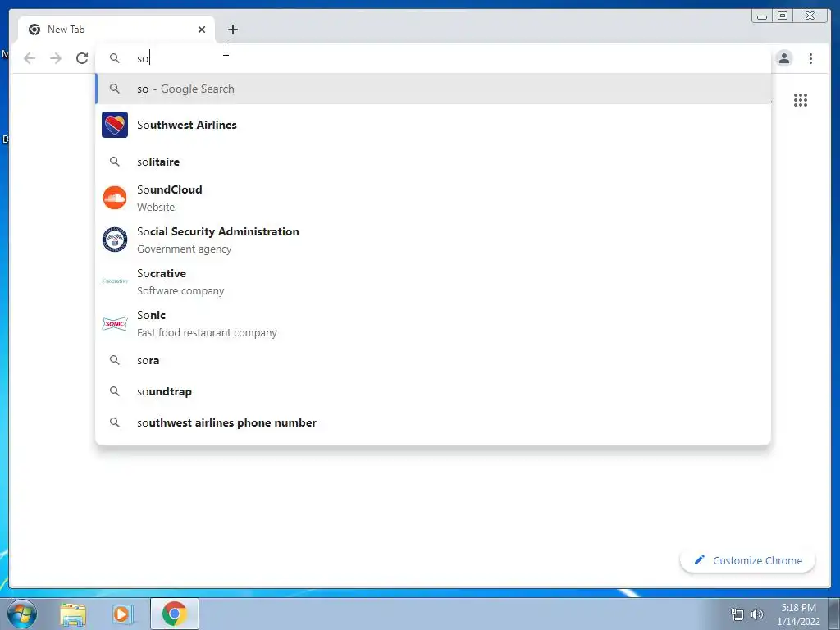Open the Chrome profile avatar menu
The width and height of the screenshot is (840, 630).
pyautogui.click(x=783, y=58)
